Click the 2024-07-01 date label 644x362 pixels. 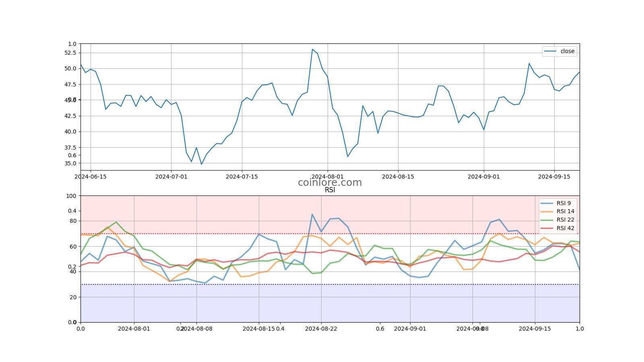pyautogui.click(x=171, y=177)
